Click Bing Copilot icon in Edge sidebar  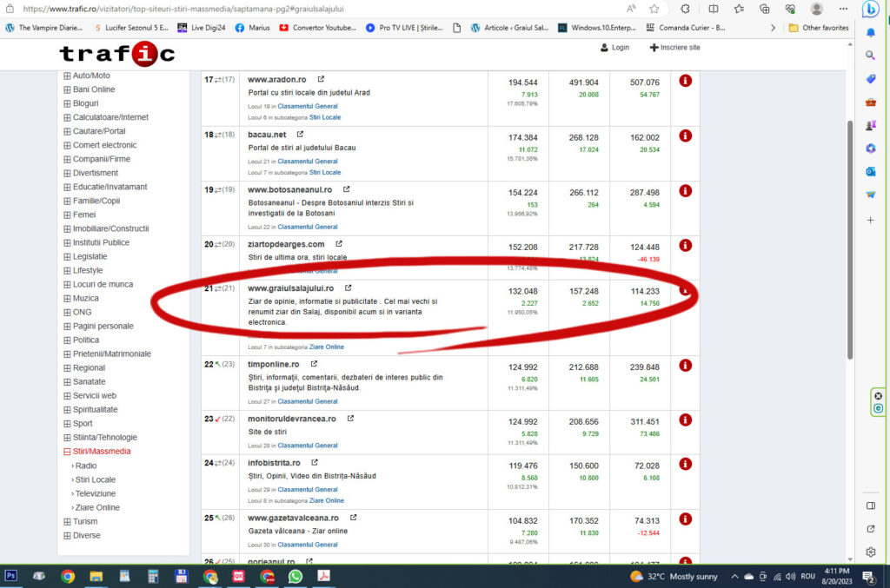click(870, 10)
